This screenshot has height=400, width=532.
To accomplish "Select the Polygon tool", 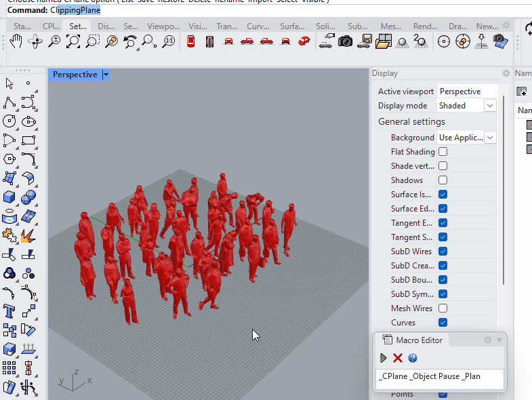I will pos(9,159).
